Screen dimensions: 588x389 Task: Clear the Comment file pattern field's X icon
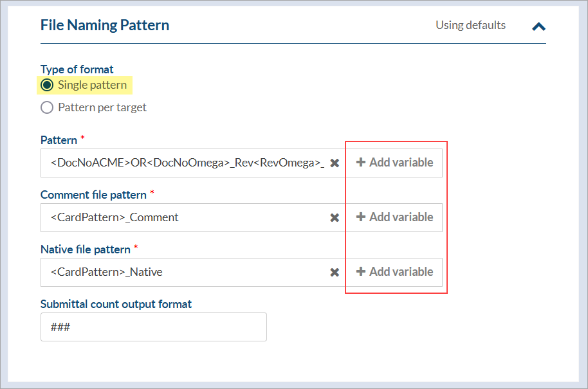[335, 218]
